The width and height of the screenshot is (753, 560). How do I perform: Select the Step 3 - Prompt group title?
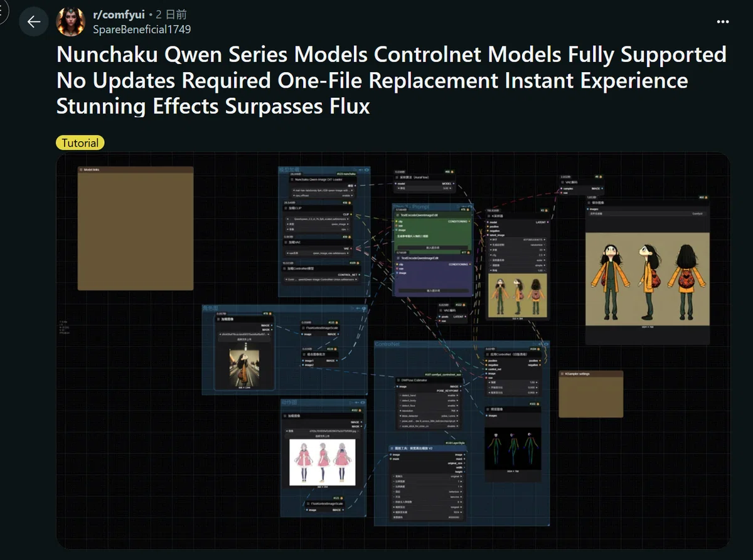412,206
